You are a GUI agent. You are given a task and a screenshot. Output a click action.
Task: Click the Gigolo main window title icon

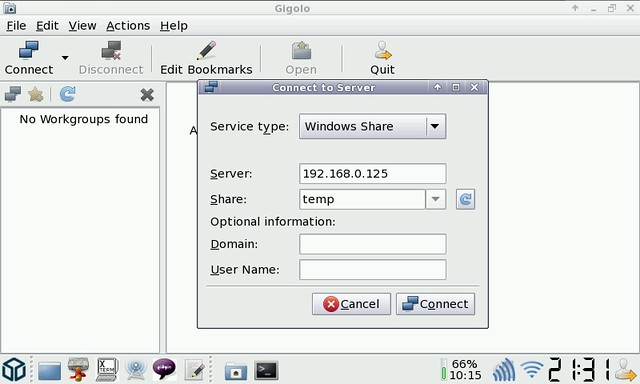pyautogui.click(x=10, y=8)
